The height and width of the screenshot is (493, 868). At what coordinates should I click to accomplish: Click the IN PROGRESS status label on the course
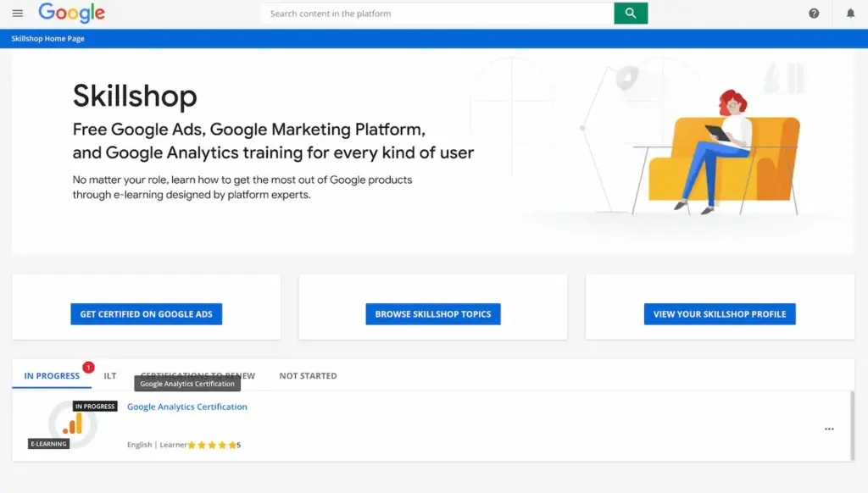tap(95, 406)
